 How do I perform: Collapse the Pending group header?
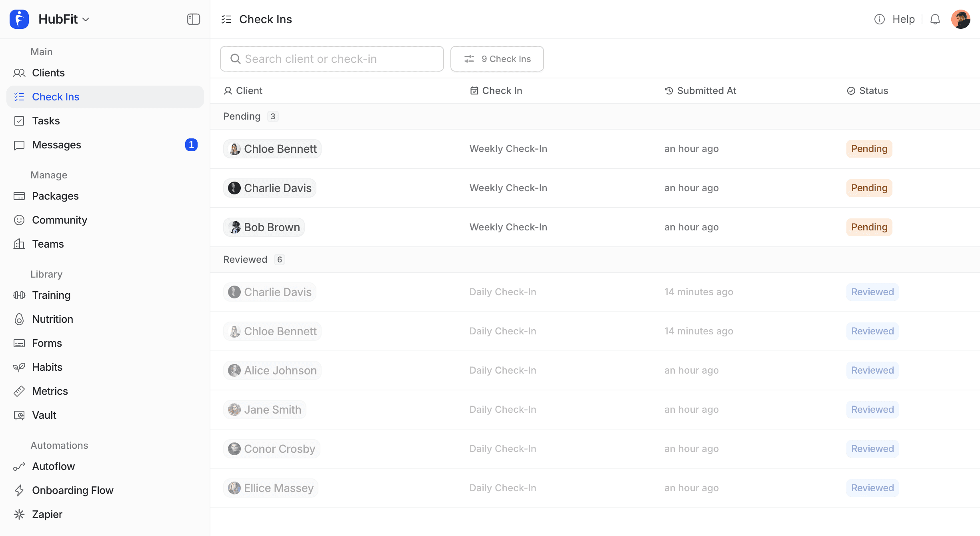[242, 116]
